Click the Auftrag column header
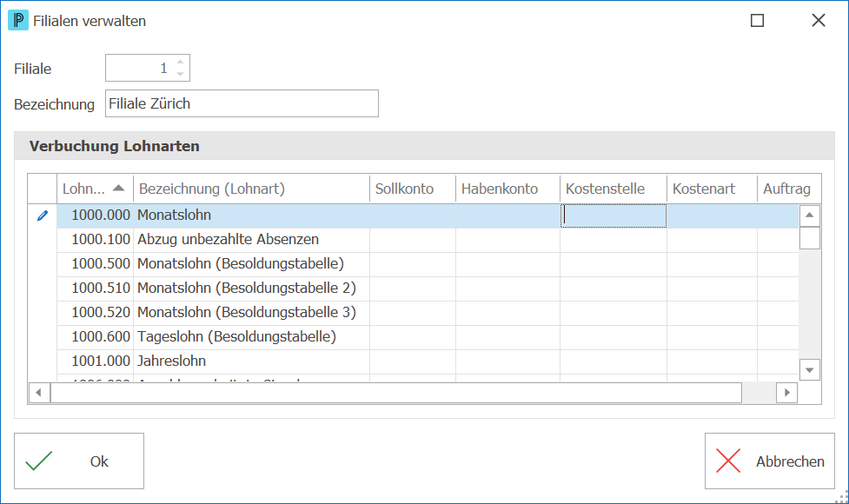 (x=789, y=189)
